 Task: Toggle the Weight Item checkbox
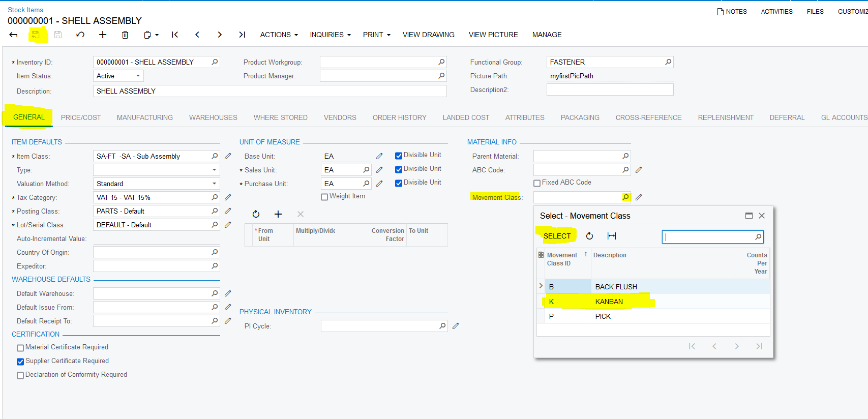point(324,197)
